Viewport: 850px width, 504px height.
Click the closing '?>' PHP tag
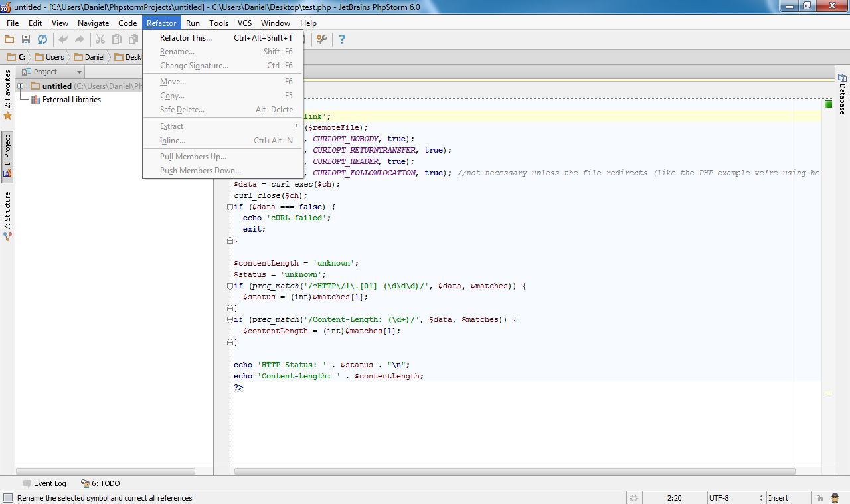[238, 387]
